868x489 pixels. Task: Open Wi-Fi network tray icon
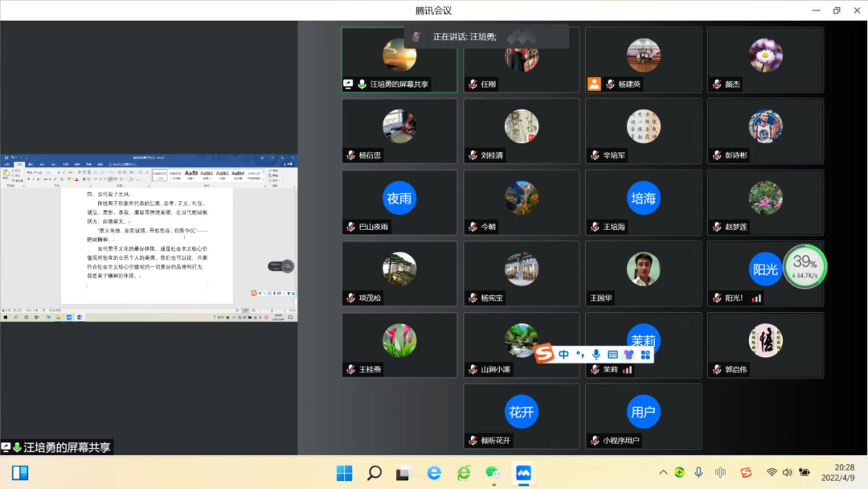(771, 472)
